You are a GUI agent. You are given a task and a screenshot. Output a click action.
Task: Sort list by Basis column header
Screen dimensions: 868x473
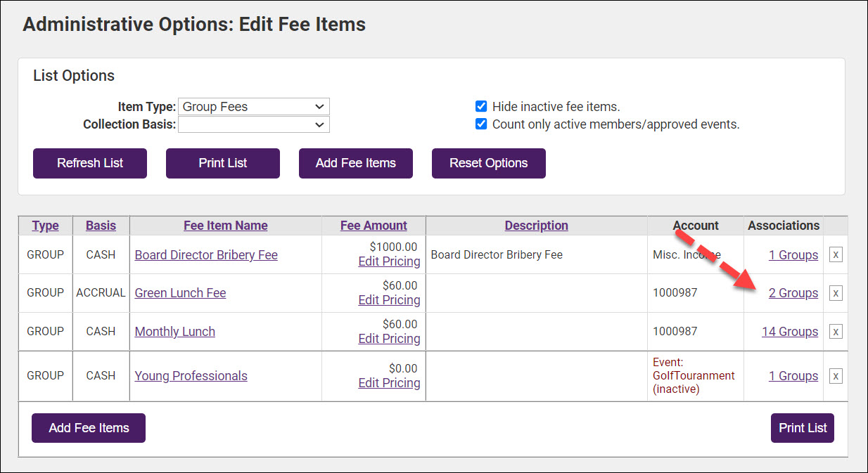tap(101, 226)
